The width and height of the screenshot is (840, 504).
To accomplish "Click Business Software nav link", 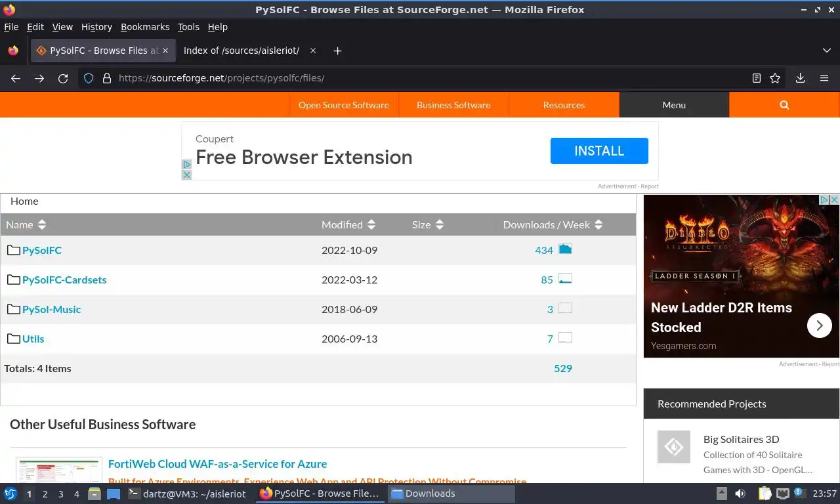I will (453, 105).
